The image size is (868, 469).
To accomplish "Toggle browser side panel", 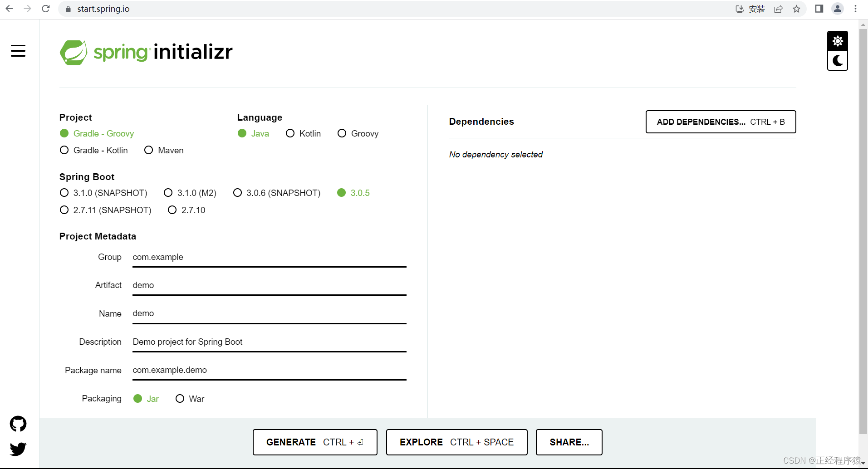I will coord(819,9).
